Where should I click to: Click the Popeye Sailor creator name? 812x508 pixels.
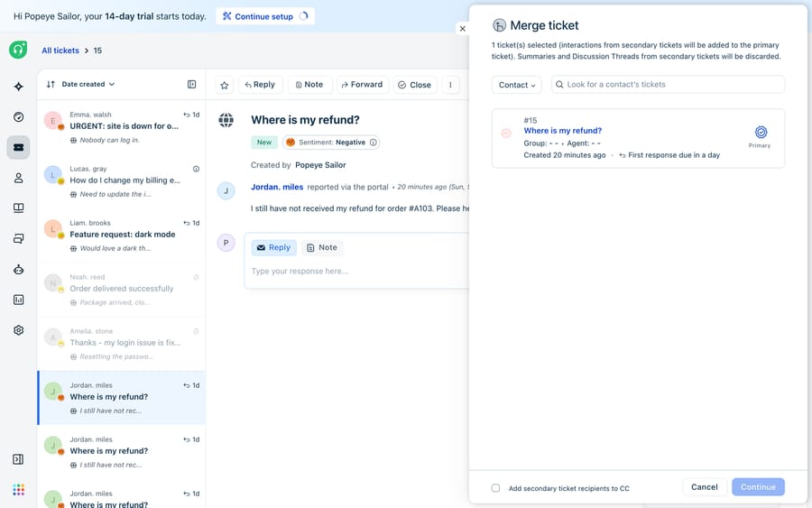pos(320,165)
